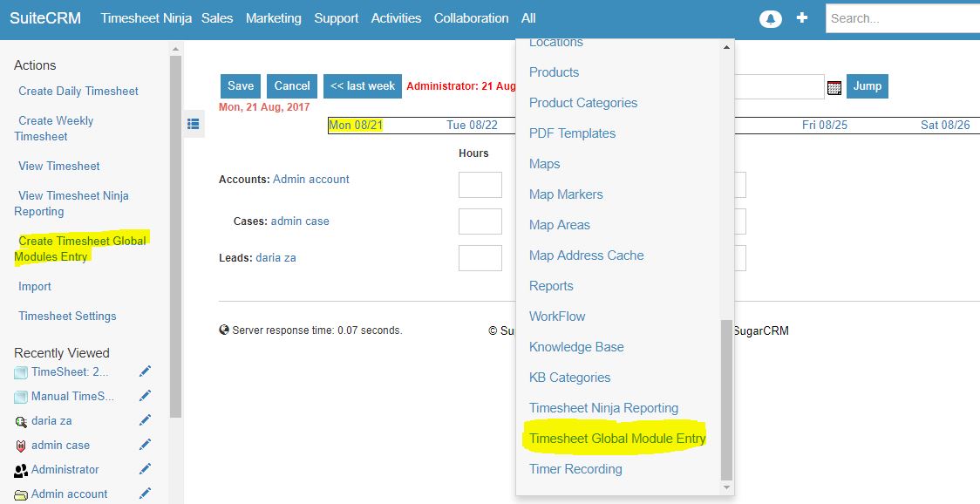
Task: Open the Sales menu
Action: [x=217, y=19]
